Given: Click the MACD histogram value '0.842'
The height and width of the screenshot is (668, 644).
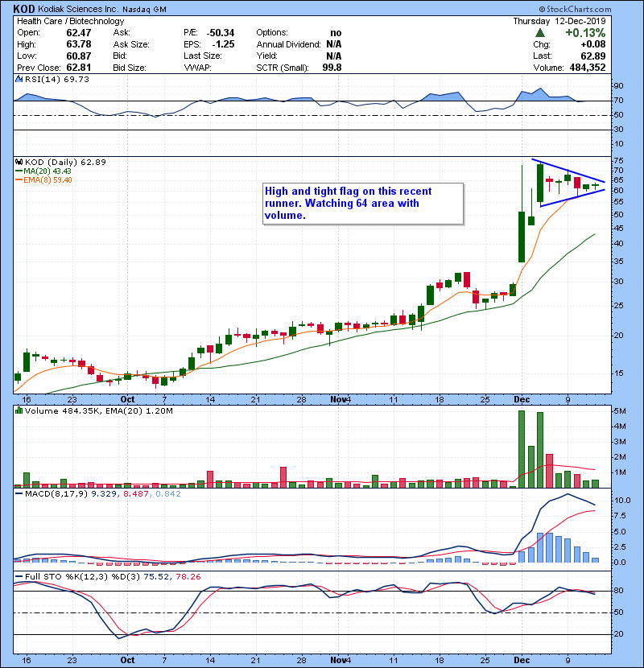Looking at the screenshot, I should tap(168, 494).
